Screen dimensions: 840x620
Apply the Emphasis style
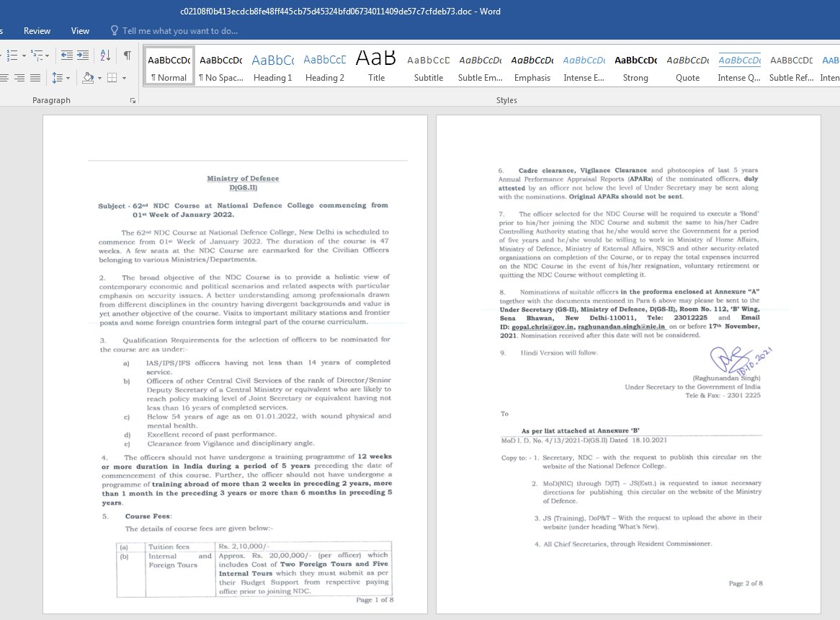532,66
